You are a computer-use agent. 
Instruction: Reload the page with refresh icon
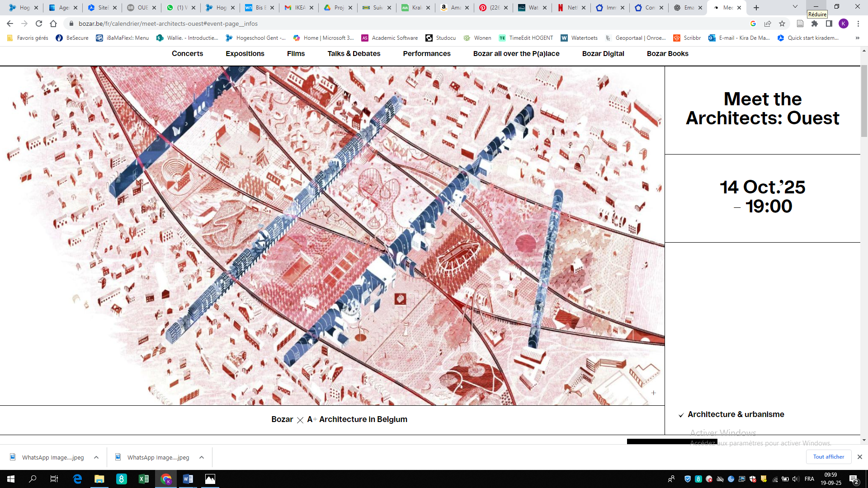coord(39,23)
